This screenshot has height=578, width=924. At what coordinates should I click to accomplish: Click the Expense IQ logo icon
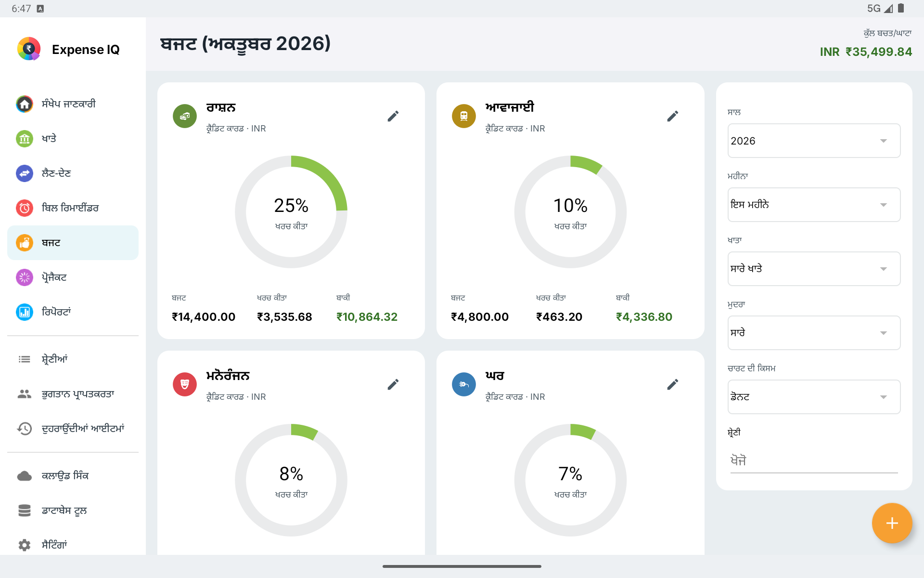pos(29,49)
